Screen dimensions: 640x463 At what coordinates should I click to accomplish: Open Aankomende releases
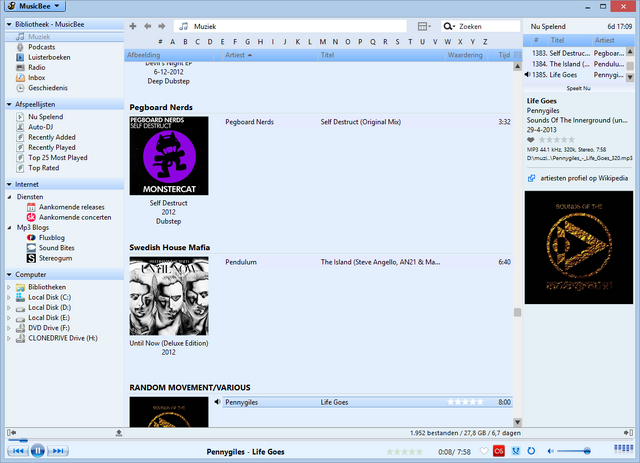coord(71,207)
